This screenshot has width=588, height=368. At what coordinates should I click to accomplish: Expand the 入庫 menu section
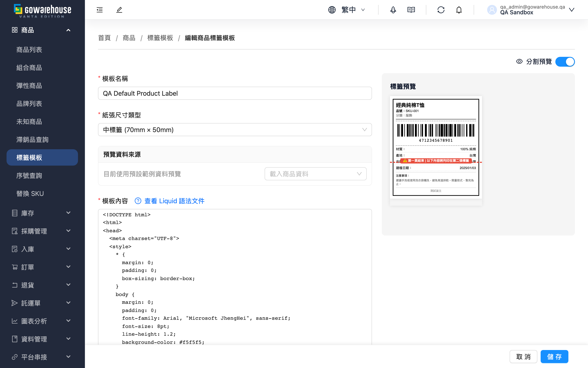pos(68,249)
